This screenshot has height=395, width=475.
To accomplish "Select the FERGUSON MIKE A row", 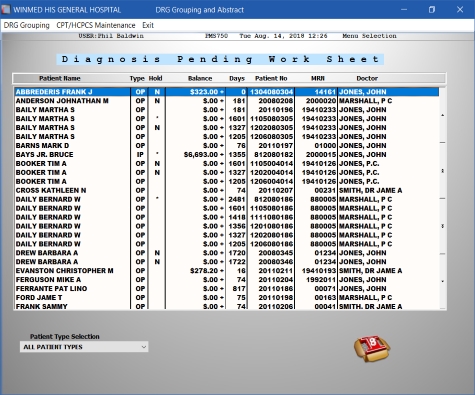I will (227, 280).
